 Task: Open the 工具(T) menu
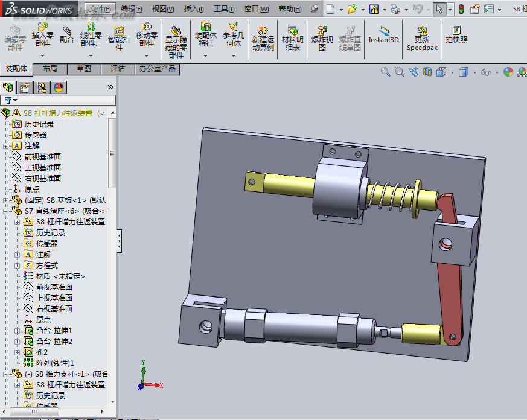click(224, 9)
